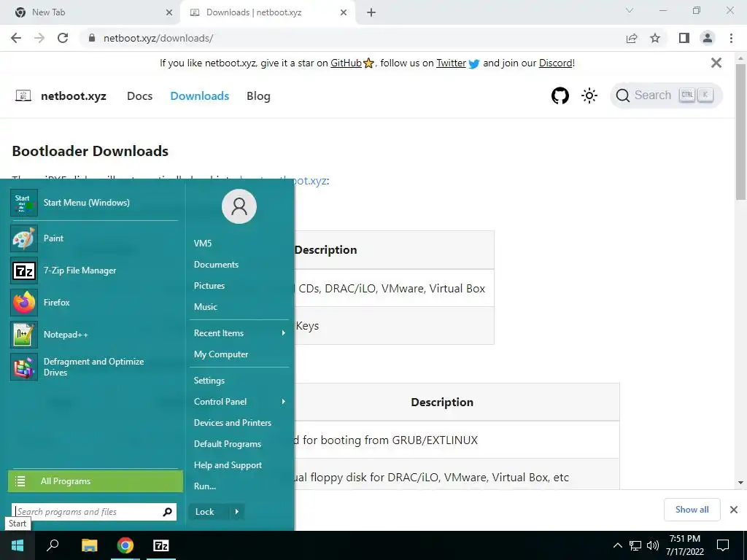
Task: Open the Downloads nav link
Action: coord(200,96)
